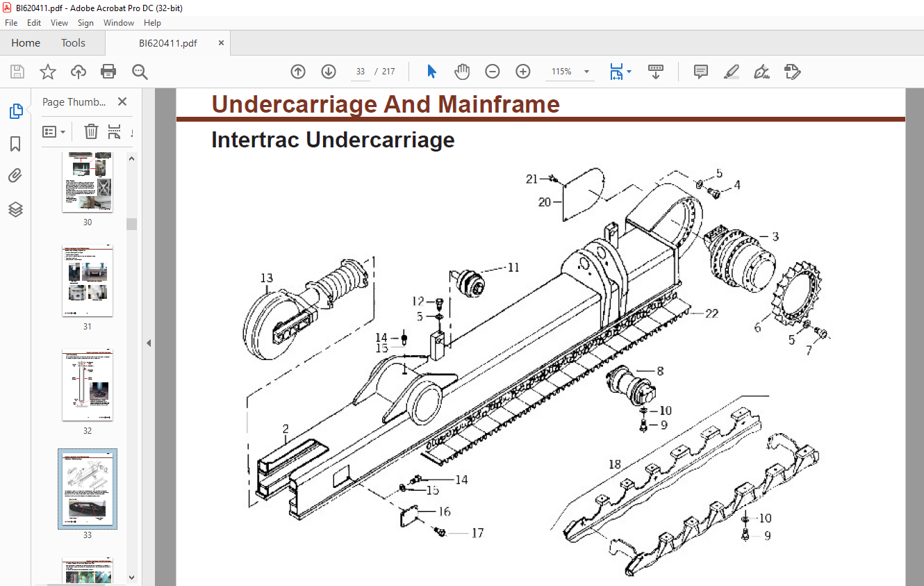
Task: Click the star bookmark icon in toolbar
Action: click(48, 72)
